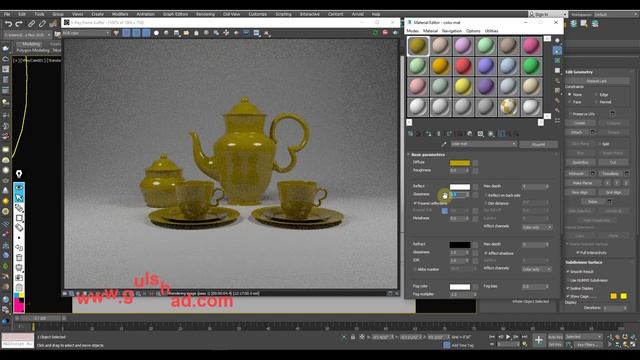640x360 pixels.
Task: Click the Refract black color swatch
Action: click(x=460, y=245)
